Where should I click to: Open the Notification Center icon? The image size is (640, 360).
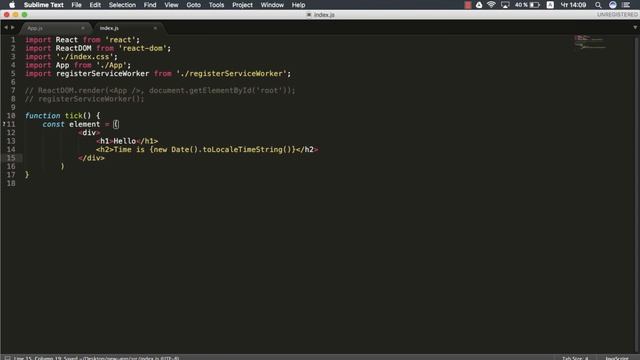(x=626, y=5)
